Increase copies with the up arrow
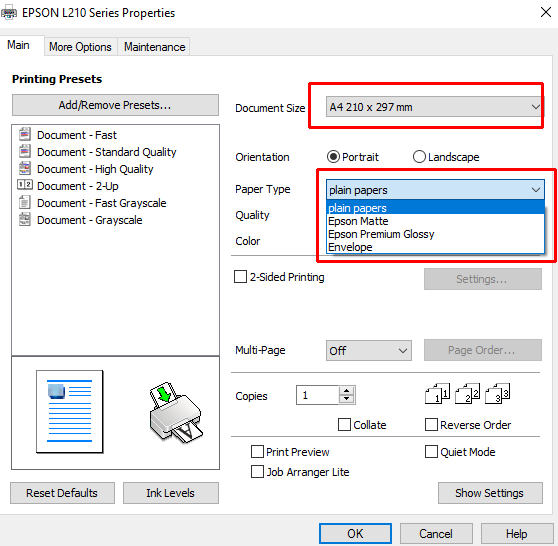Screen dimensions: 558x546 coord(346,390)
